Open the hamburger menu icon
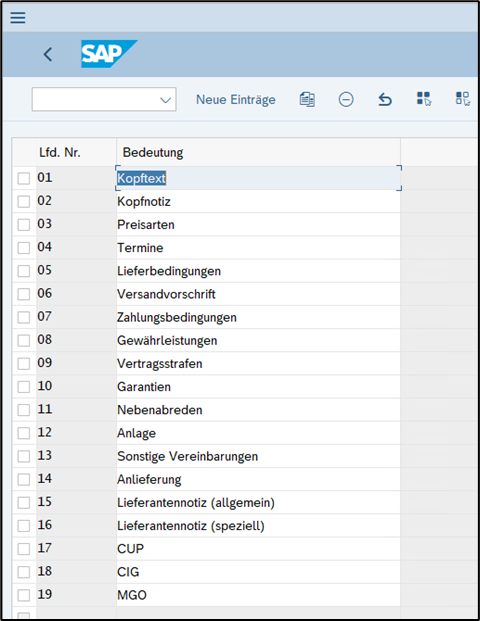480x621 pixels. 18,17
